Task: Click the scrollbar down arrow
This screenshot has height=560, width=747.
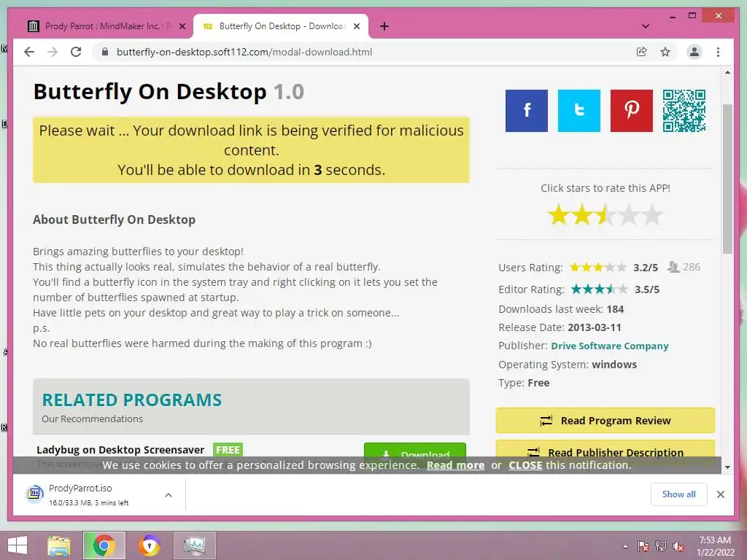Action: [x=727, y=467]
